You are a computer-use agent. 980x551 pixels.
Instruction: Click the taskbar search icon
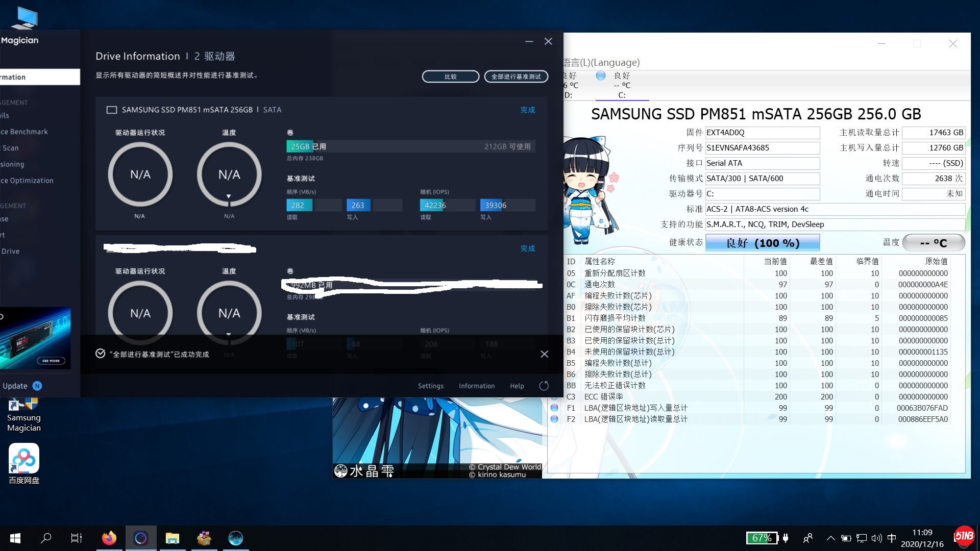coord(46,538)
